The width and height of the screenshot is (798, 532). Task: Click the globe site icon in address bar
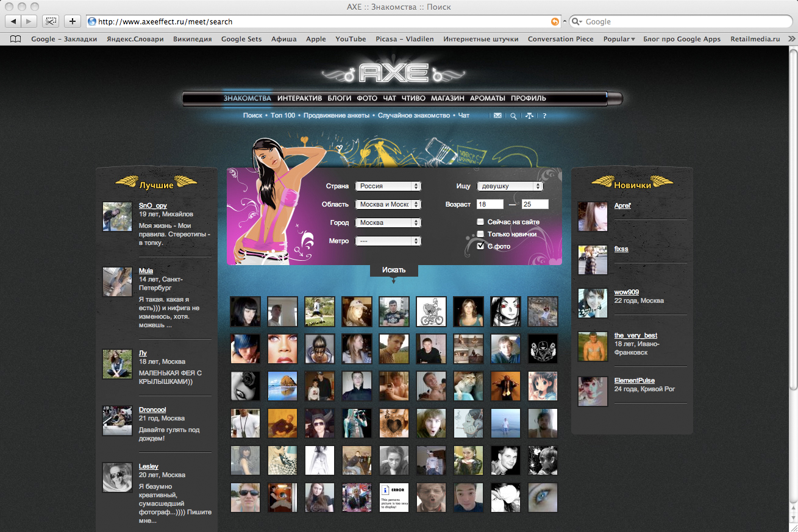92,21
